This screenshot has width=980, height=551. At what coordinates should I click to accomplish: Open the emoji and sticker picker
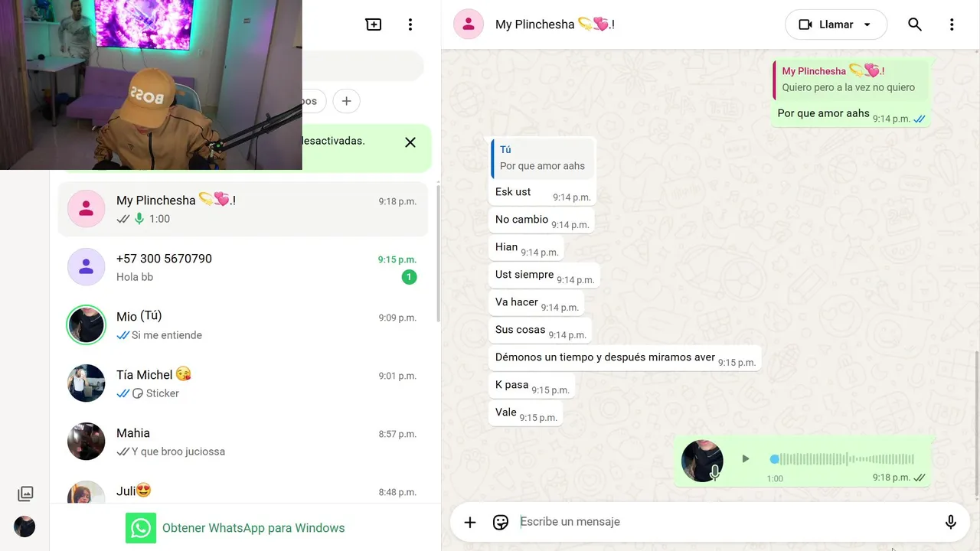coord(501,522)
